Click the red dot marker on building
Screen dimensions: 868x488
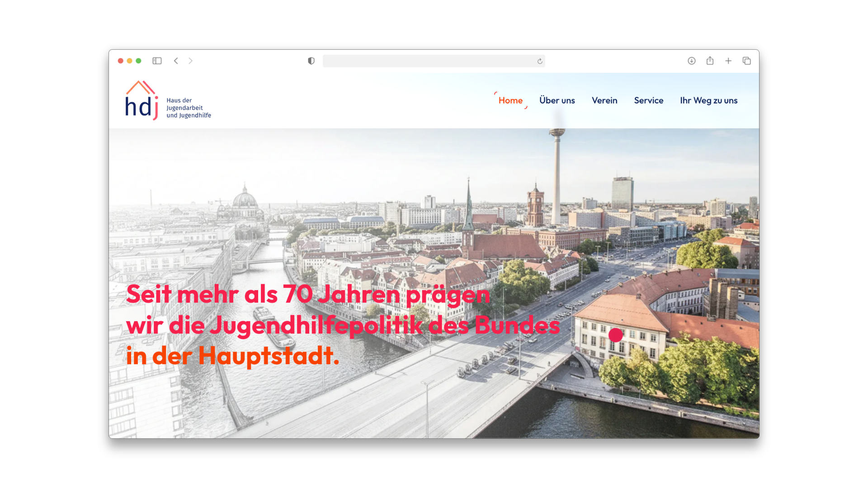coord(615,335)
